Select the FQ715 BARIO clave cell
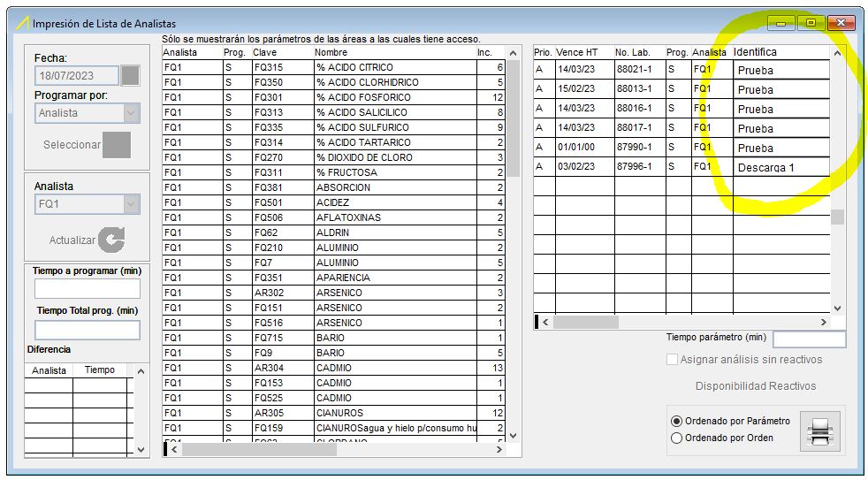This screenshot has width=868, height=480. click(x=282, y=338)
